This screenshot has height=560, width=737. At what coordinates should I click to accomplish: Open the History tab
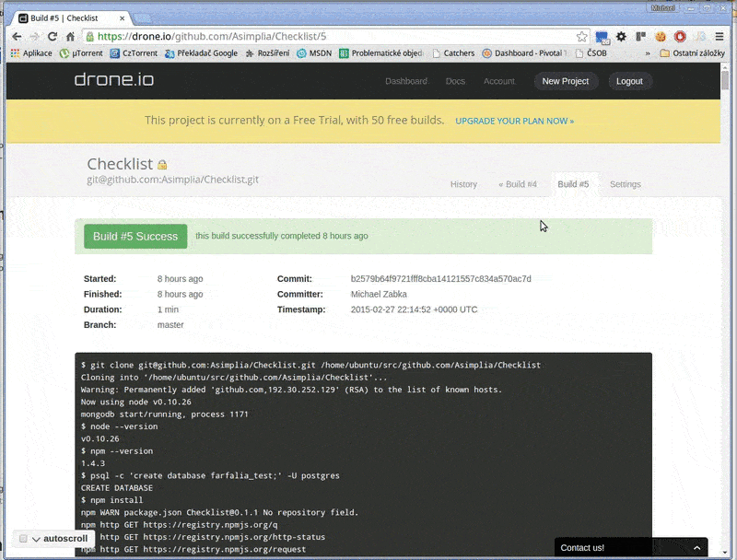[463, 184]
